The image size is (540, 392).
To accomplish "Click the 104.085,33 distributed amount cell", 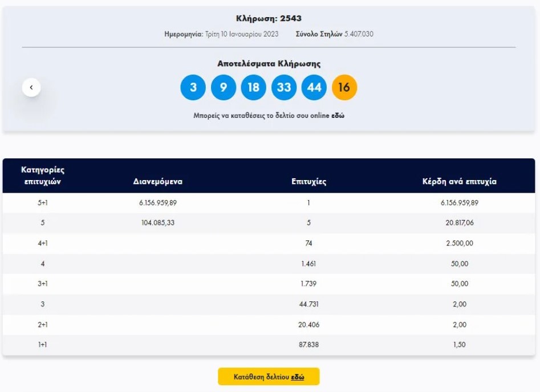I will 158,223.
